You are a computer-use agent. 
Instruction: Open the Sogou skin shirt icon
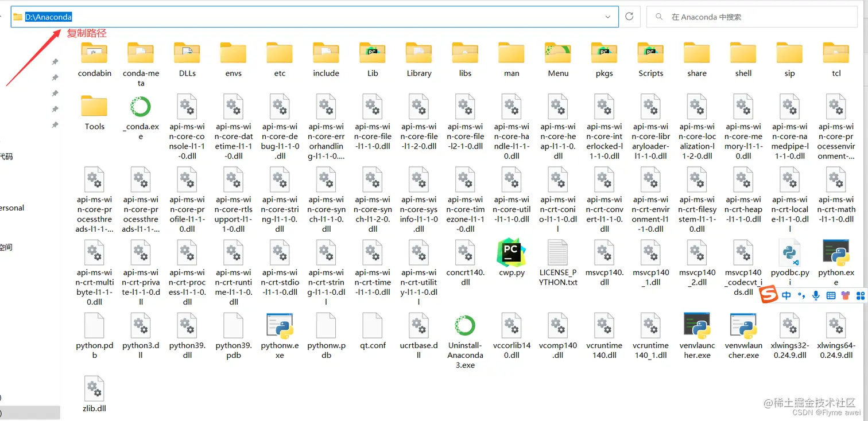click(845, 296)
